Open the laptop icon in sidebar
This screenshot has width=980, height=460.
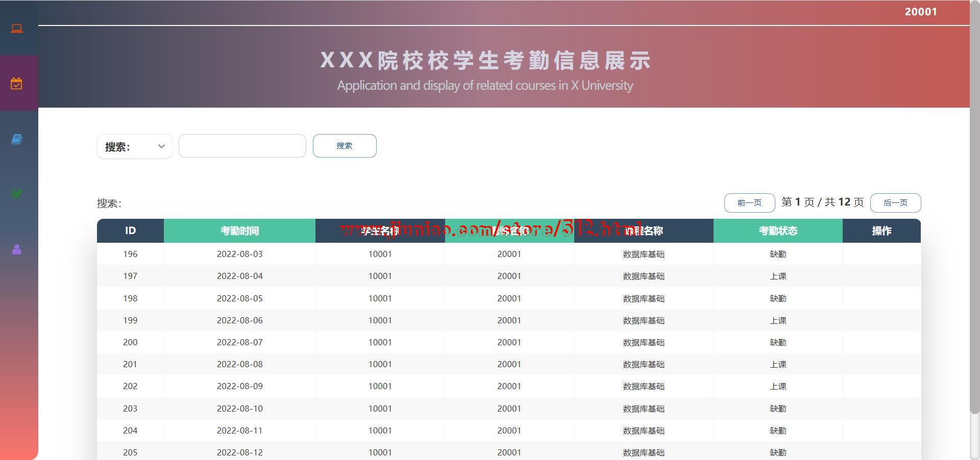point(17,29)
